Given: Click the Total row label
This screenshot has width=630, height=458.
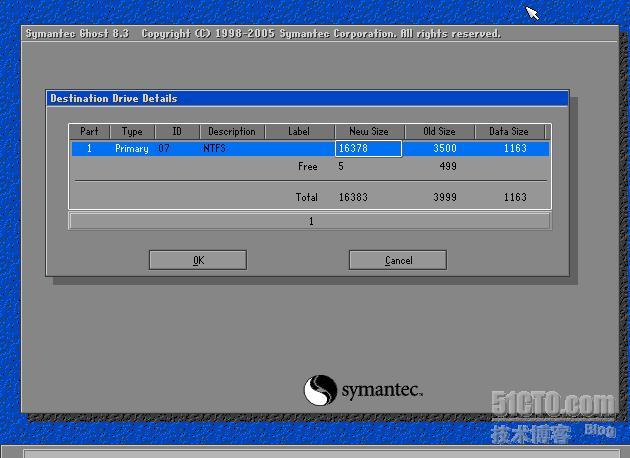Looking at the screenshot, I should [307, 197].
